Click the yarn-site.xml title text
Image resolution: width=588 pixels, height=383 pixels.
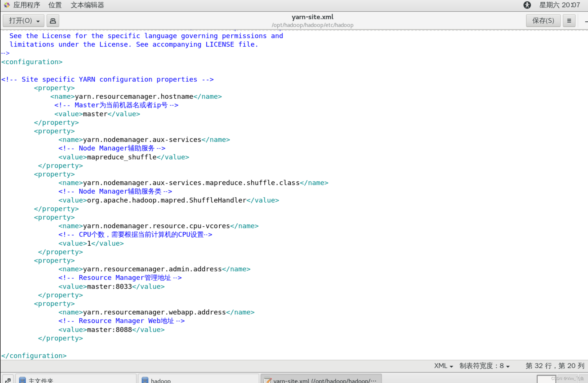pyautogui.click(x=312, y=17)
